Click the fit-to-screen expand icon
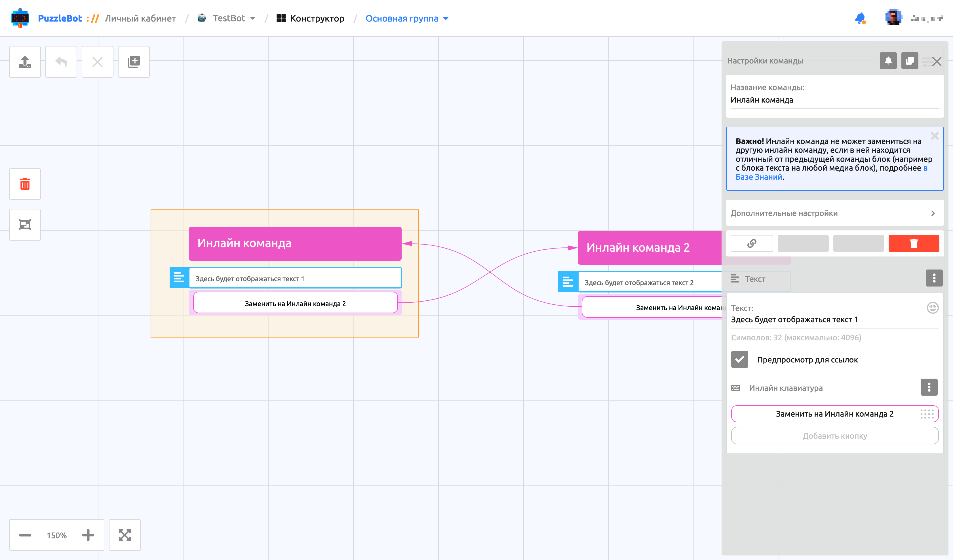Image resolution: width=953 pixels, height=560 pixels. coord(125,535)
